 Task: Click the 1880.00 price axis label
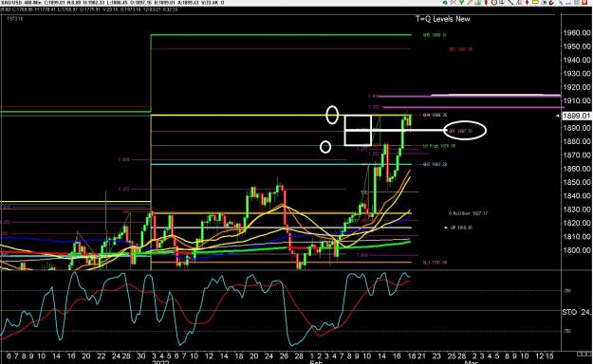click(x=577, y=142)
